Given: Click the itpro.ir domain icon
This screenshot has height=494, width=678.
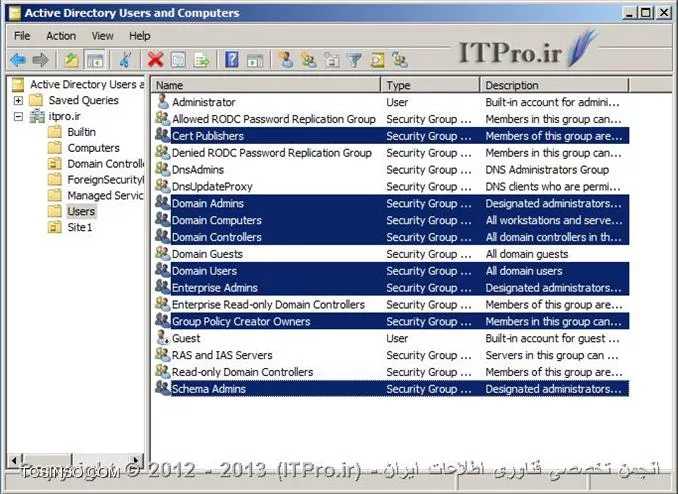Looking at the screenshot, I should coord(37,116).
